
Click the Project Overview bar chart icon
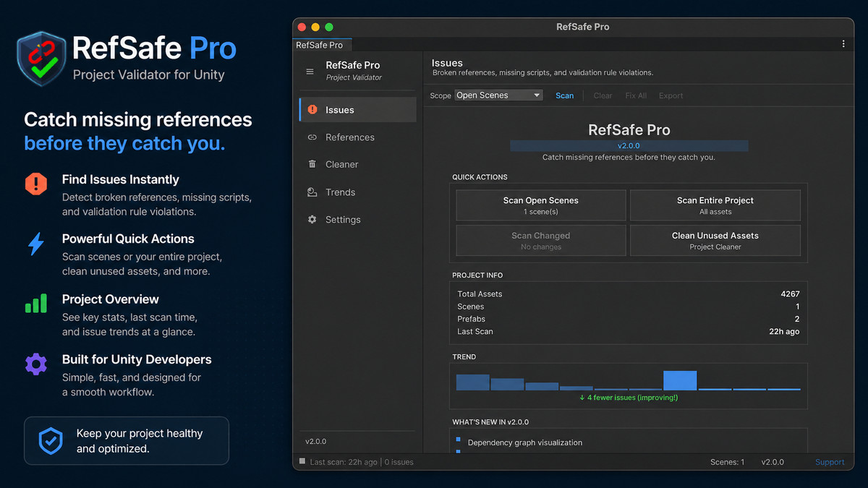(36, 303)
